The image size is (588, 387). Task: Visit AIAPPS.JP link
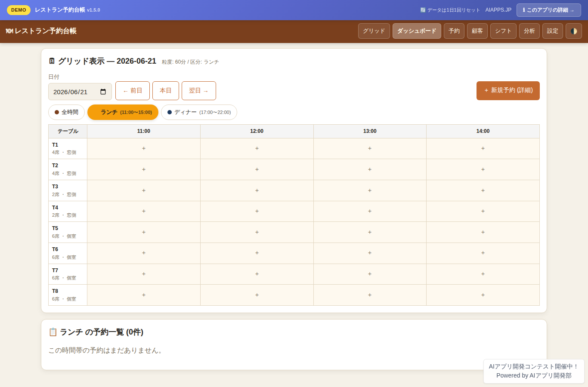498,10
